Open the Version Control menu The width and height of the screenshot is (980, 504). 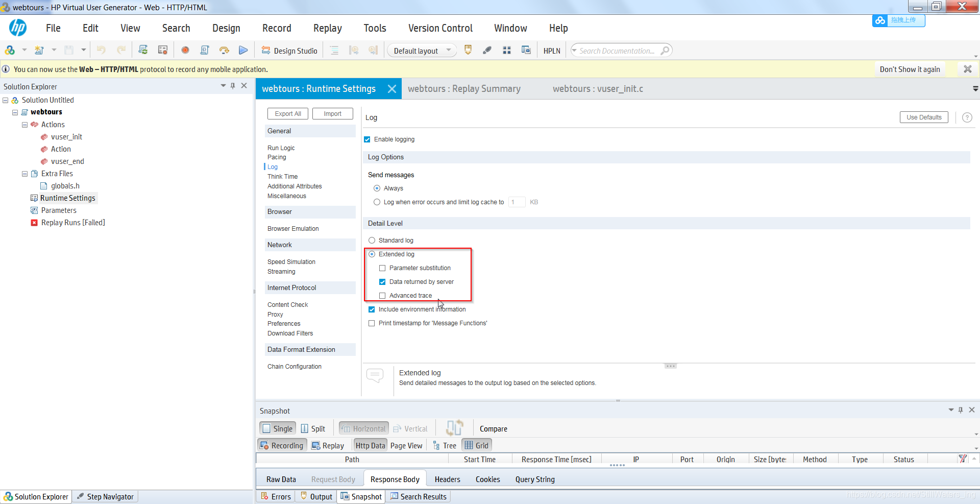pos(440,28)
